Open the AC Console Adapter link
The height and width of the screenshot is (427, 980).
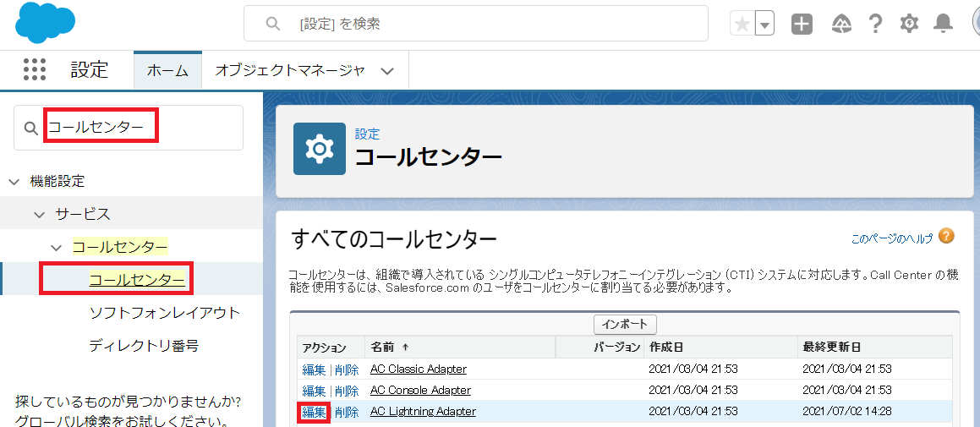tap(420, 390)
